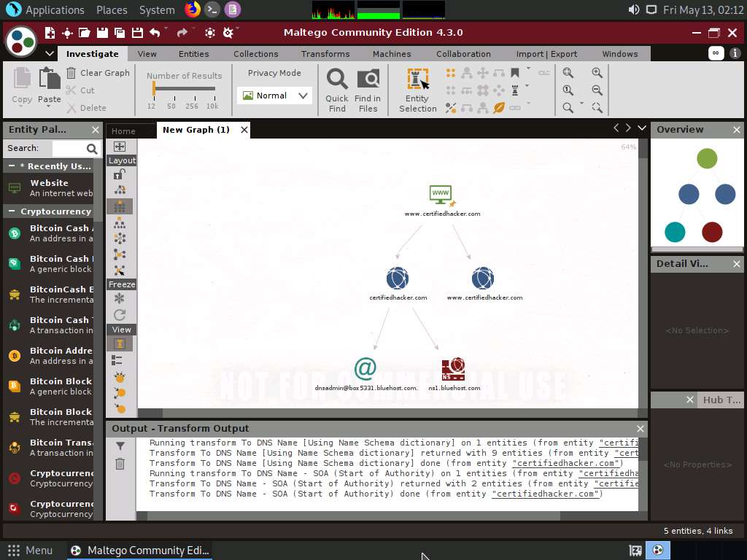Zoom to 100% with the magnifier-one icon
Viewport: 747px width, 560px height.
[x=568, y=90]
